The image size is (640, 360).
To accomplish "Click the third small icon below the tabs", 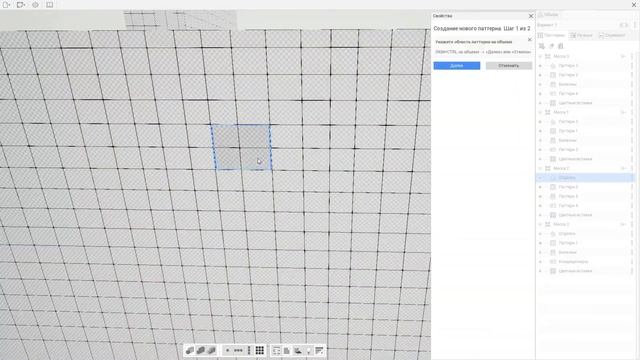I will (561, 46).
